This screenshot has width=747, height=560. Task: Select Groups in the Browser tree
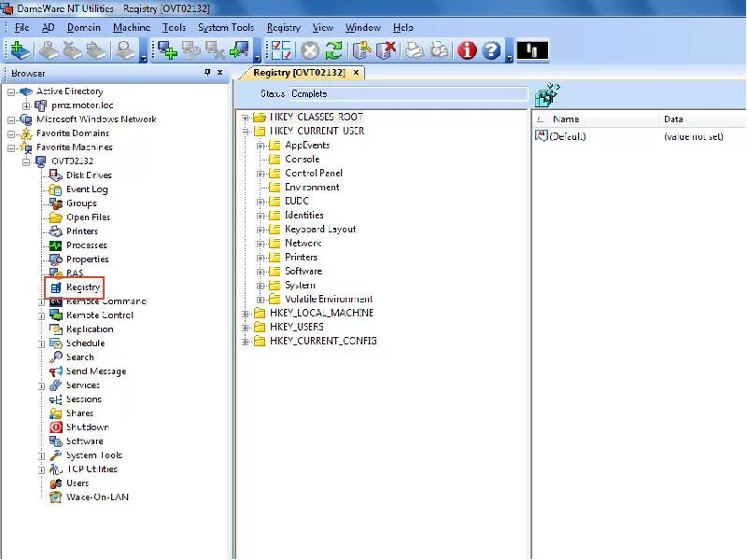[x=81, y=203]
